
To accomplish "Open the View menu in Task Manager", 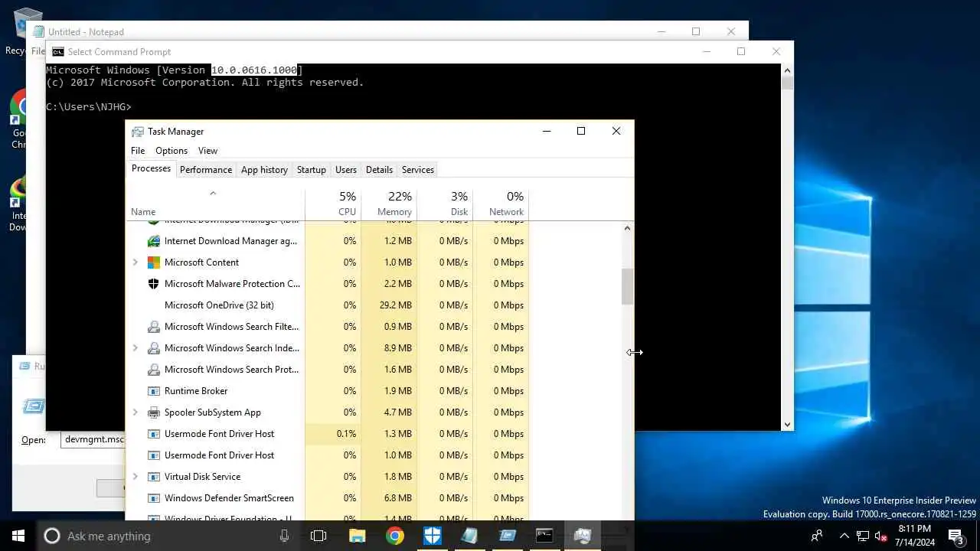I will pyautogui.click(x=207, y=151).
